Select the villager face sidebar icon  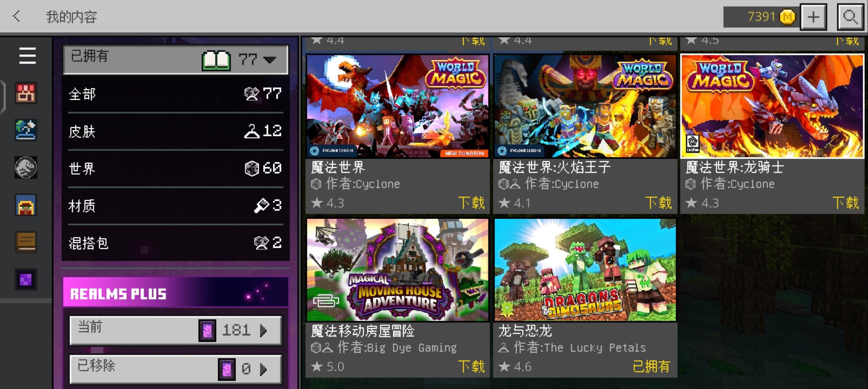click(26, 205)
